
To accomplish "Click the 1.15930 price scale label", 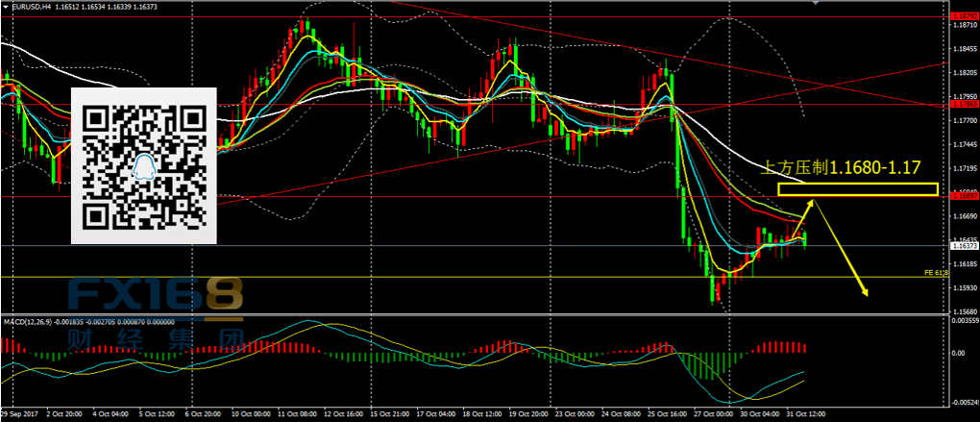I will point(963,287).
